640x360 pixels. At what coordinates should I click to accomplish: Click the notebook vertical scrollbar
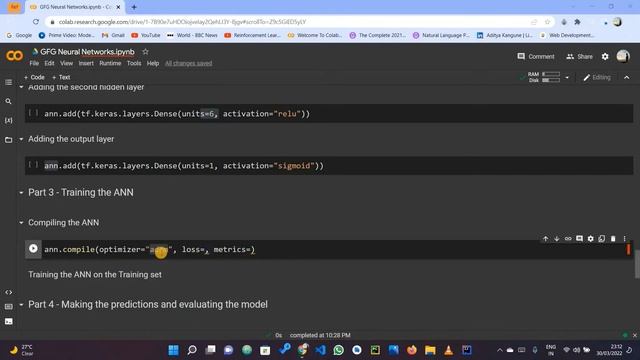coord(637,265)
